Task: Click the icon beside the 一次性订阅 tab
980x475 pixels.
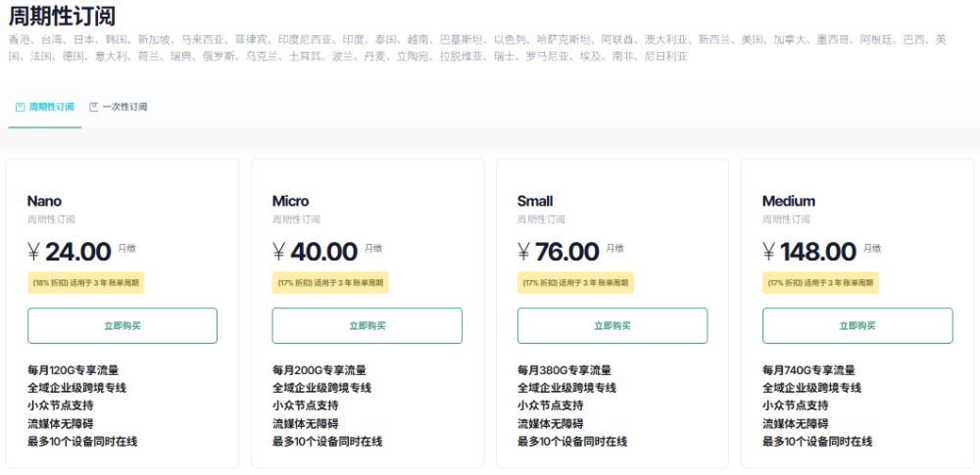Action: 94,107
